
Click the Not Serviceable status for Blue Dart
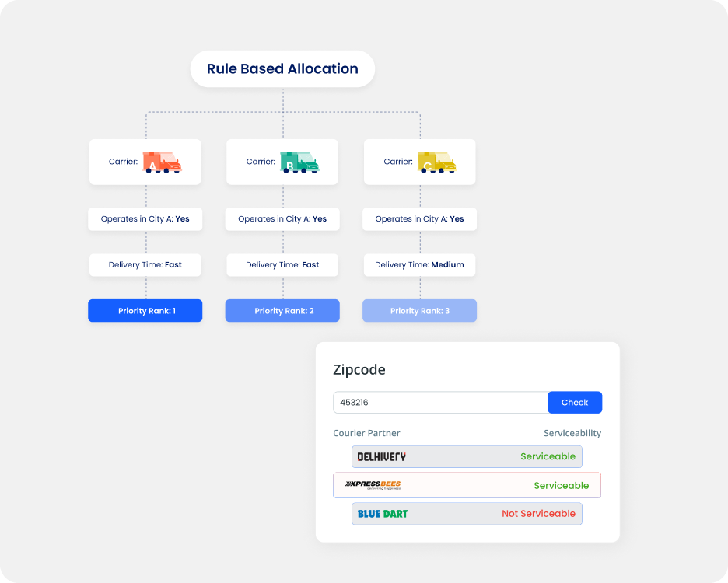pyautogui.click(x=538, y=514)
